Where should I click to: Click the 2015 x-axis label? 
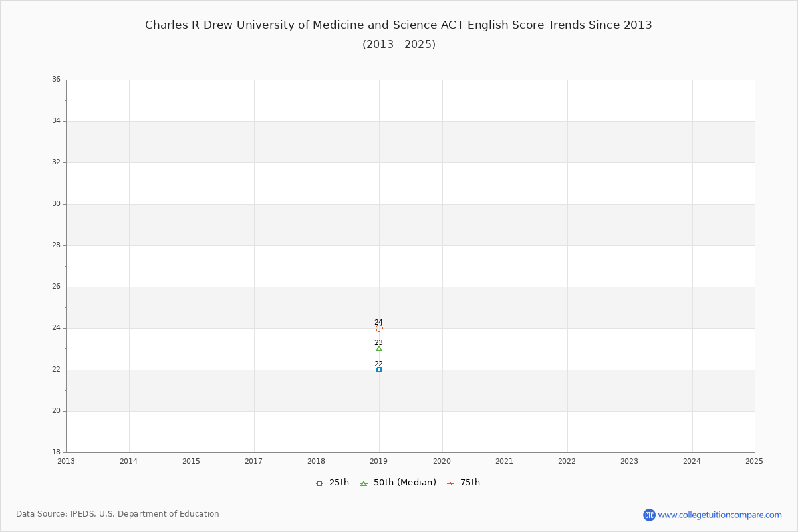(192, 461)
